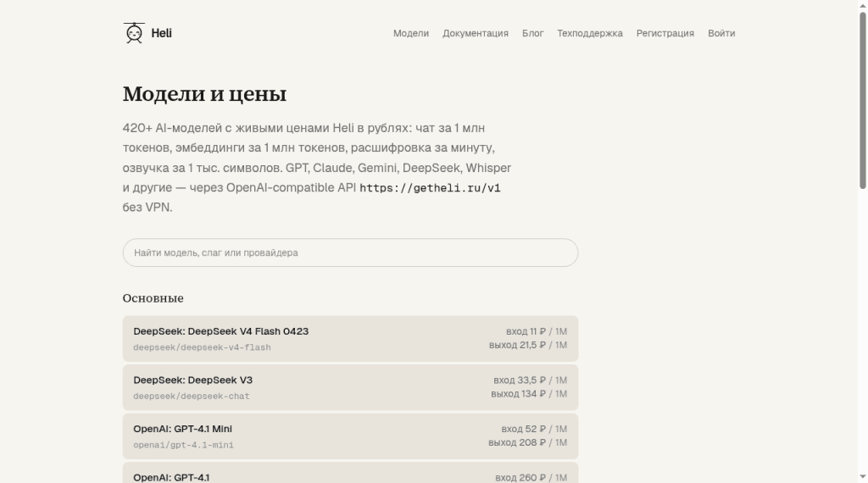Click the scrollbar down arrow
Viewport: 868px width, 483px height.
click(x=862, y=477)
